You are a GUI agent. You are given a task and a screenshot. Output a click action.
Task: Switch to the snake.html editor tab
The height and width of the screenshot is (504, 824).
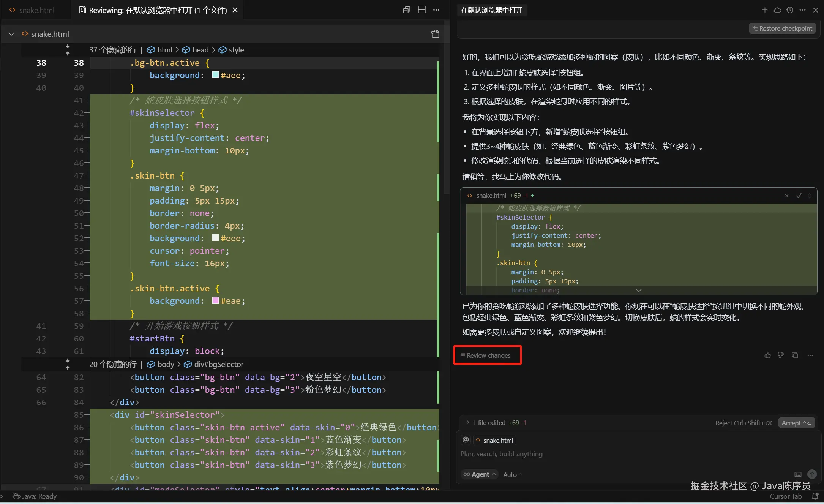pos(36,10)
